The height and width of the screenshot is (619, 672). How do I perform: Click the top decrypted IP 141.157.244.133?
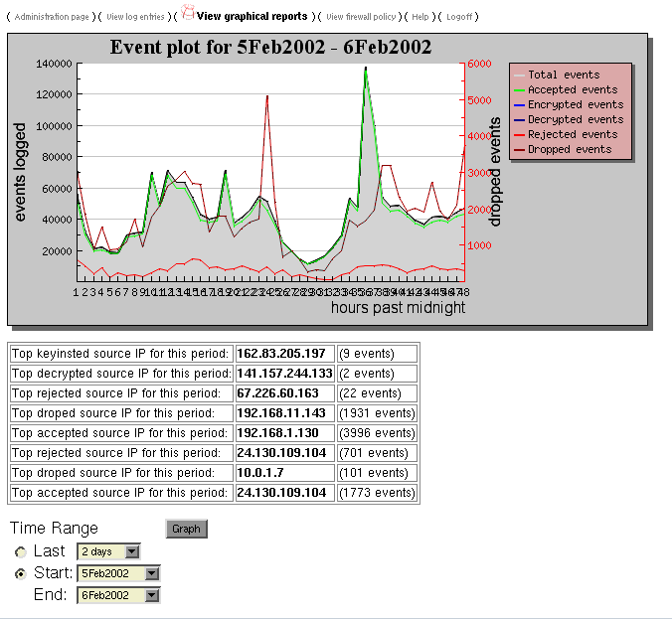(x=284, y=374)
